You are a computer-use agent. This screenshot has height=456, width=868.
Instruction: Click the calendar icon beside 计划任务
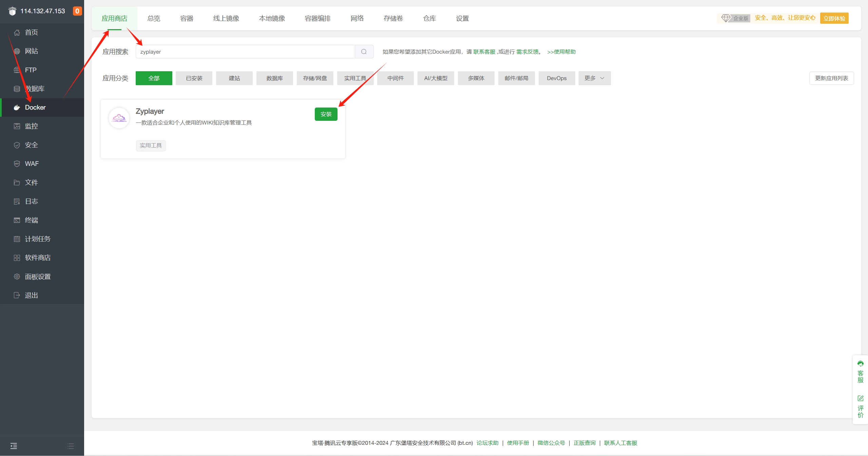click(x=17, y=239)
